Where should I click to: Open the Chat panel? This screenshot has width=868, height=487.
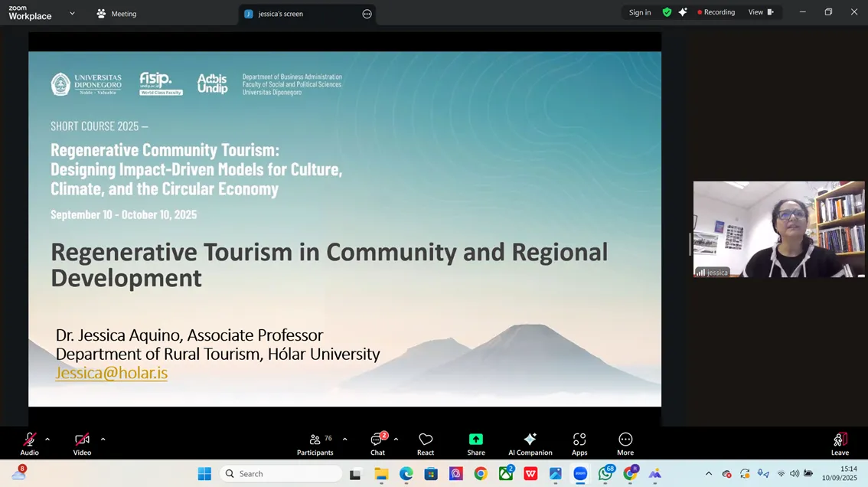coord(377,443)
